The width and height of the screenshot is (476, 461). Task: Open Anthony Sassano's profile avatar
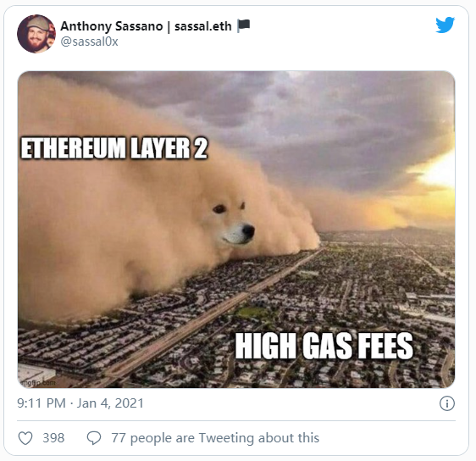point(36,34)
